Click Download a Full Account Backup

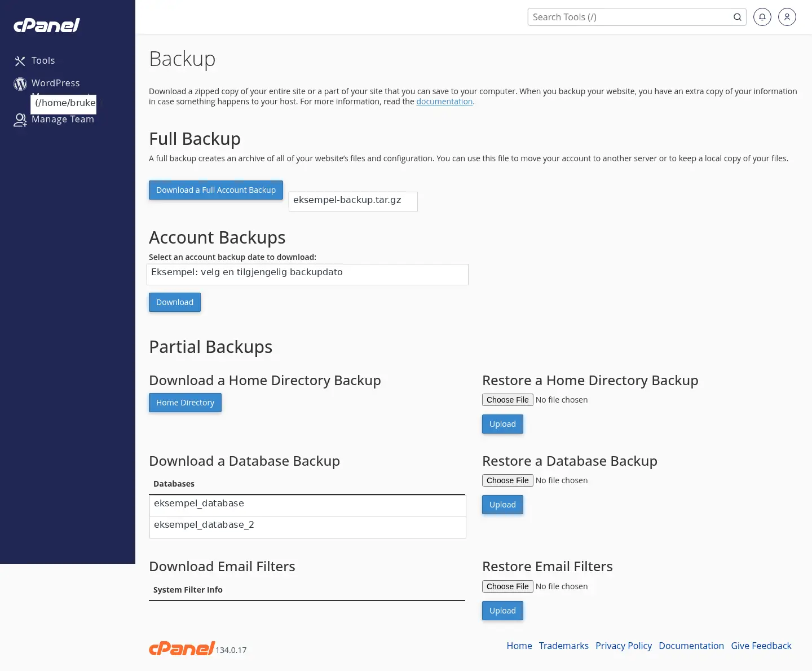point(215,190)
